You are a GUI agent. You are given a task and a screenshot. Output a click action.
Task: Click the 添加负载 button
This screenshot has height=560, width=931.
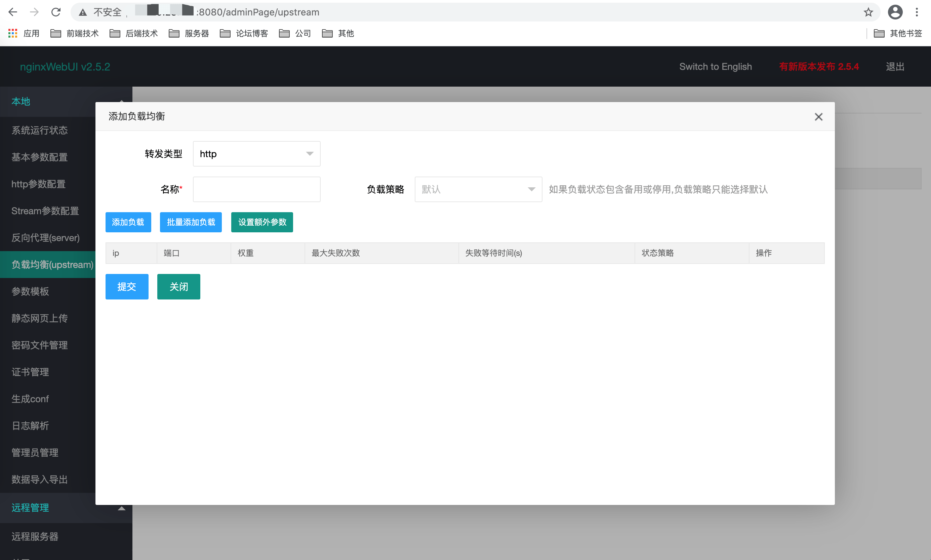pos(128,222)
